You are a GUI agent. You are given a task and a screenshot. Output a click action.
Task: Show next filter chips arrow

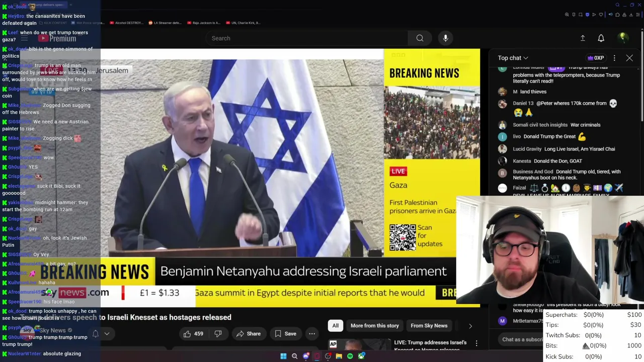tap(470, 326)
